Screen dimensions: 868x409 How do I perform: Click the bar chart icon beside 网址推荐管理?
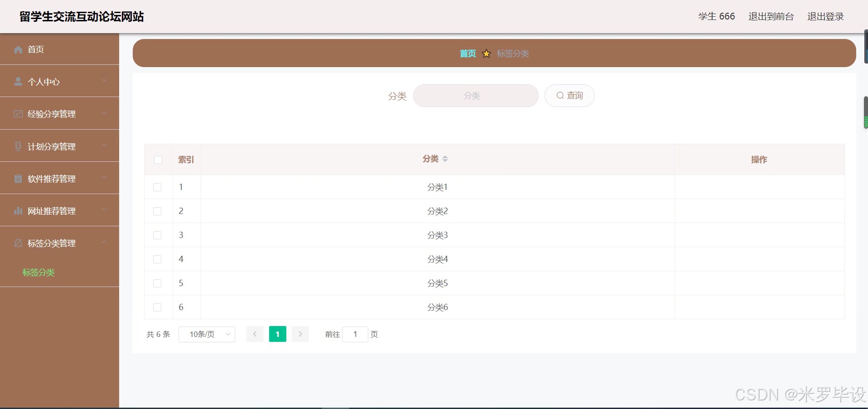pyautogui.click(x=18, y=210)
